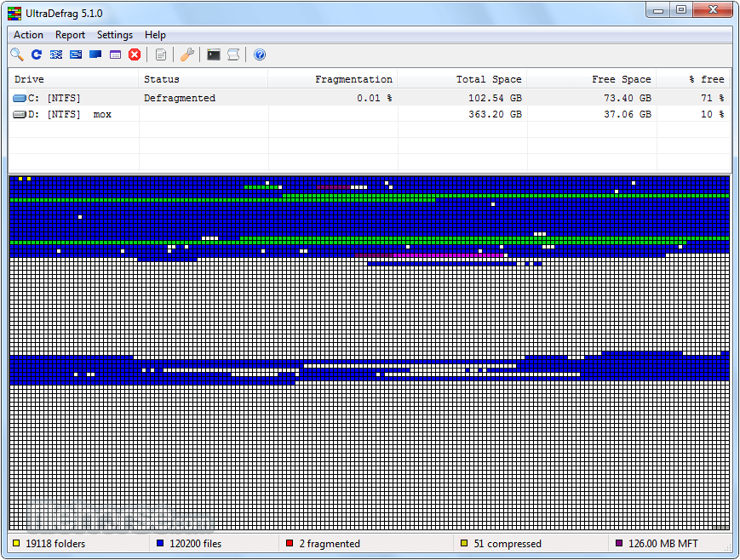Viewport: 740px width, 560px height.
Task: Click the D: drive disk icon
Action: [x=20, y=114]
